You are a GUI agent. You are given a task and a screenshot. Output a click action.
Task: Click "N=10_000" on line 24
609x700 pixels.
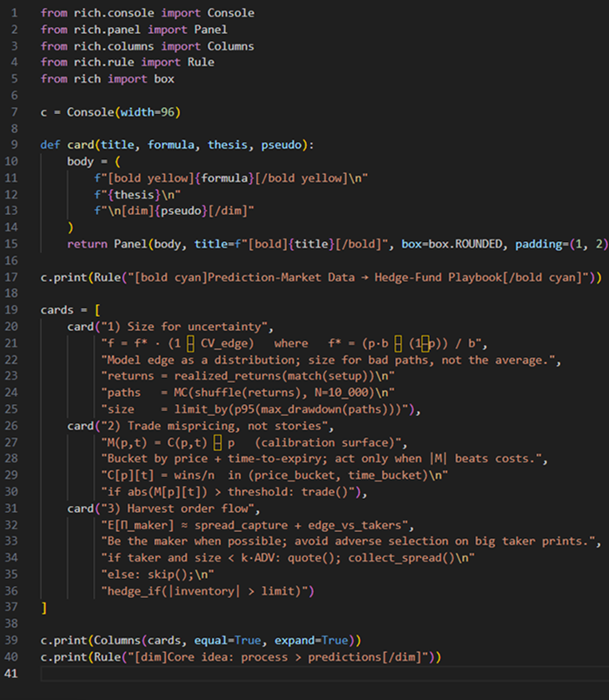[341, 393]
